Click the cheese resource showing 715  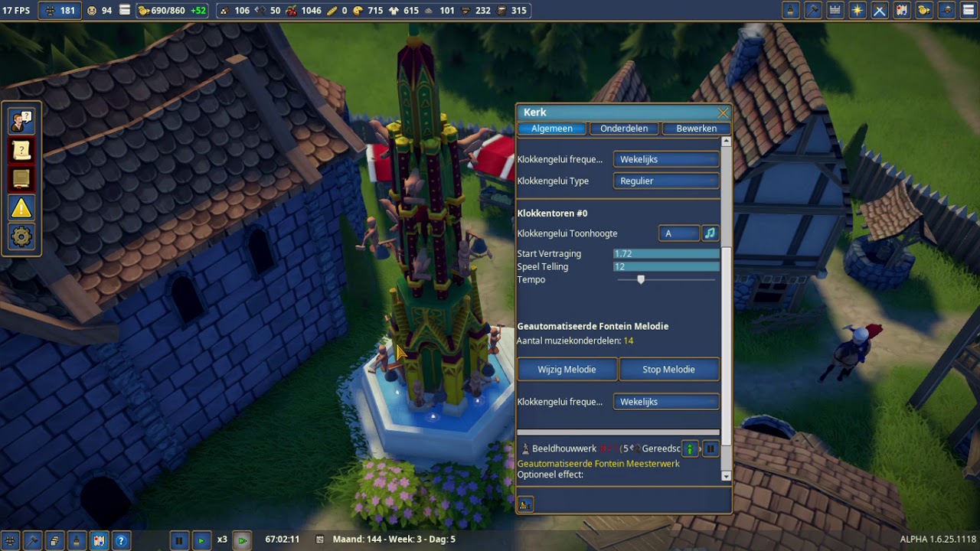367,11
